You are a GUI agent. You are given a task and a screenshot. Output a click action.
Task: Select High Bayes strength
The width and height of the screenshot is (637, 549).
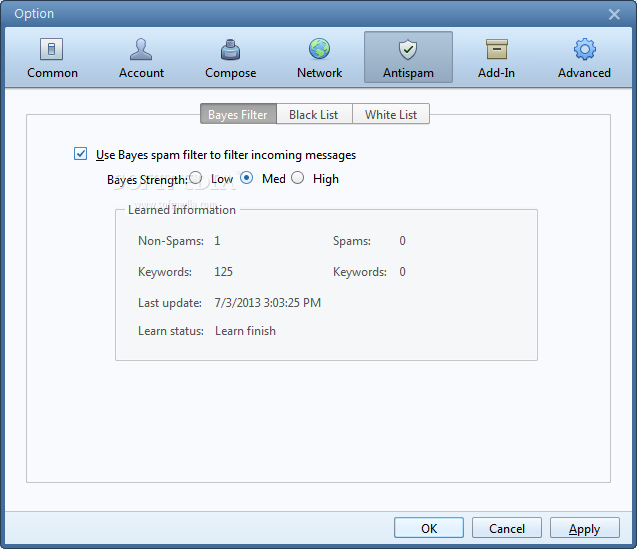click(x=297, y=178)
